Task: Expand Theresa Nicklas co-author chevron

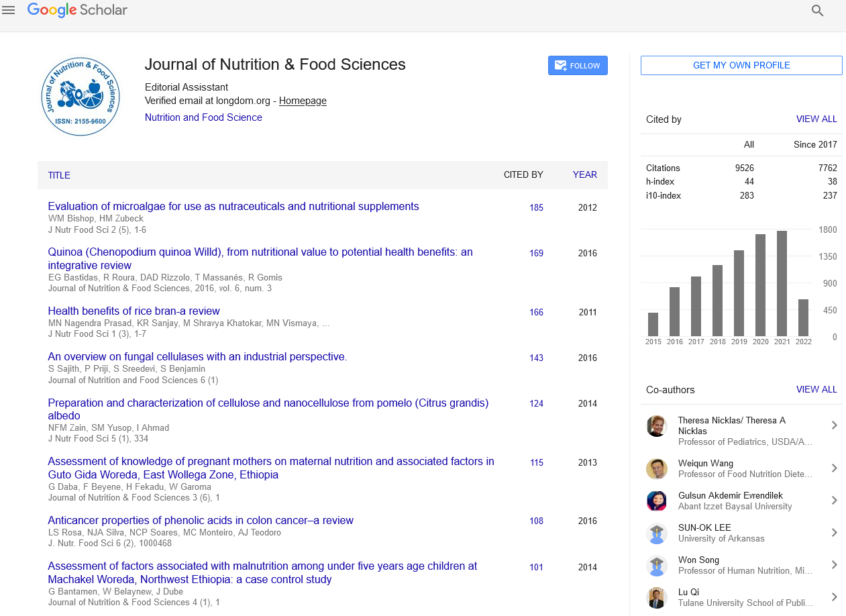Action: click(834, 425)
